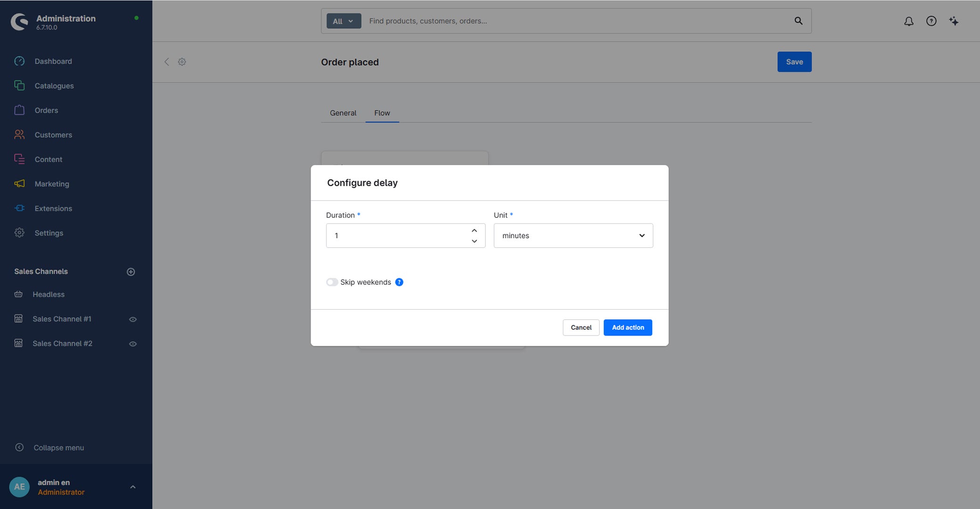The width and height of the screenshot is (980, 509).
Task: Expand the admin en user menu
Action: (133, 487)
